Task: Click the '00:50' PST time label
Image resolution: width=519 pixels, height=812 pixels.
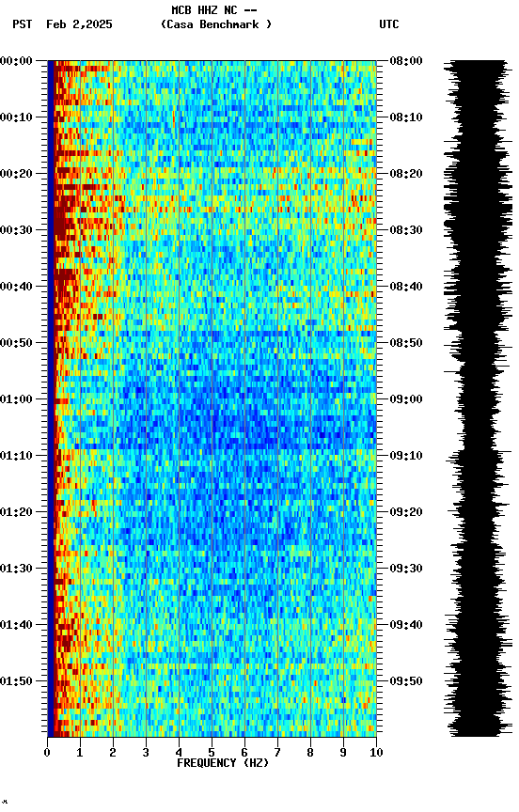Action: [x=16, y=343]
